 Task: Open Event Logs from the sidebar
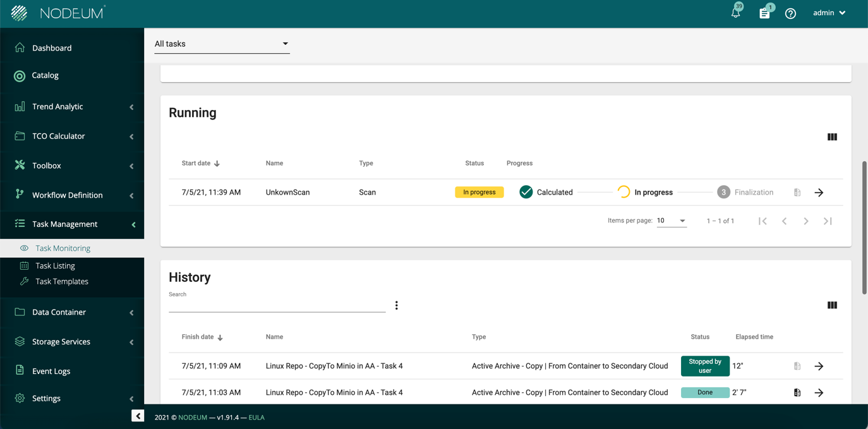(x=51, y=372)
